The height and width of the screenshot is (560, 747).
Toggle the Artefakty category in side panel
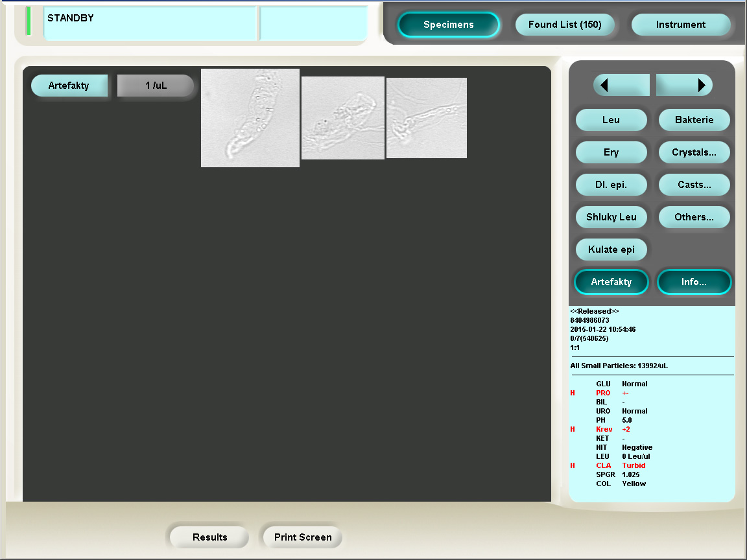(x=611, y=282)
